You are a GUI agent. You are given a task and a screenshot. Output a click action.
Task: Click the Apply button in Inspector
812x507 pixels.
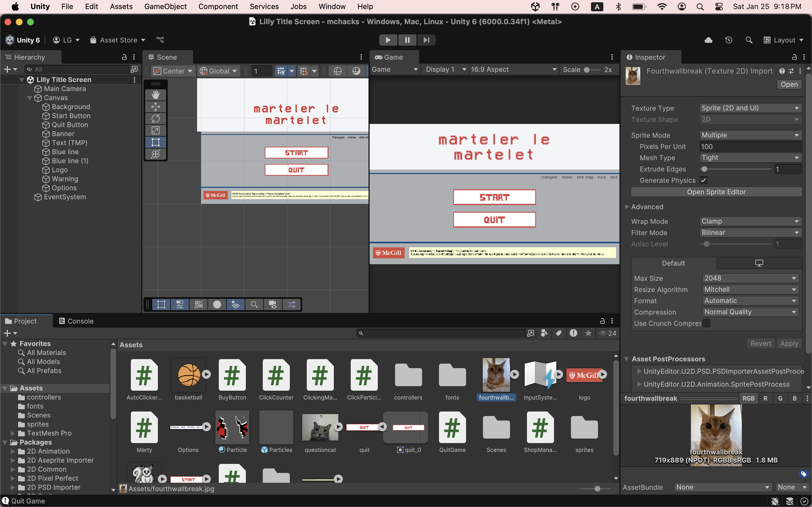point(789,343)
